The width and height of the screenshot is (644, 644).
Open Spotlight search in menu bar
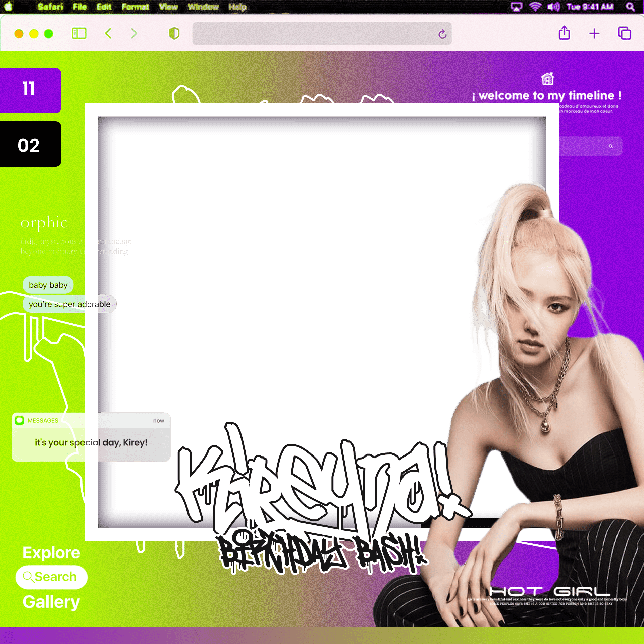(630, 7)
